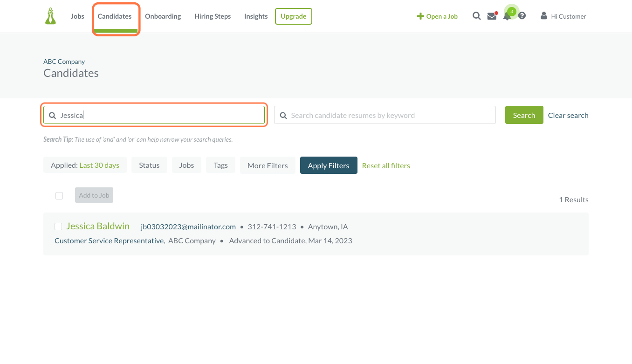Viewport: 632px width, 364px height.
Task: Click the Apply Filters button
Action: (x=329, y=165)
